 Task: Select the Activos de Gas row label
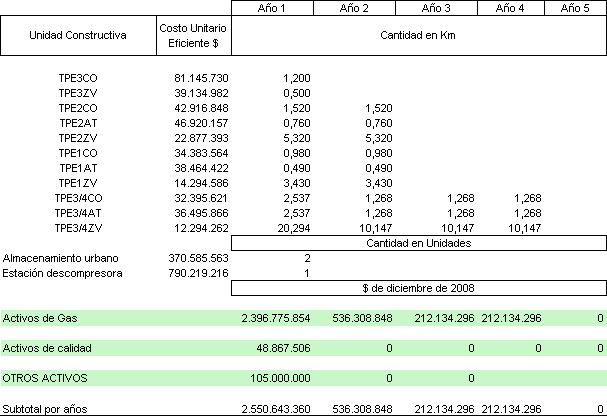click(41, 318)
